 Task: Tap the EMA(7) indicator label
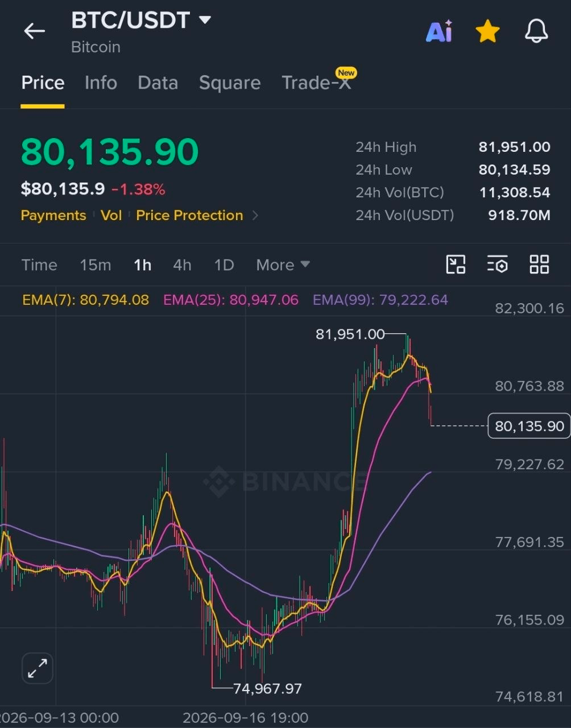tap(86, 300)
